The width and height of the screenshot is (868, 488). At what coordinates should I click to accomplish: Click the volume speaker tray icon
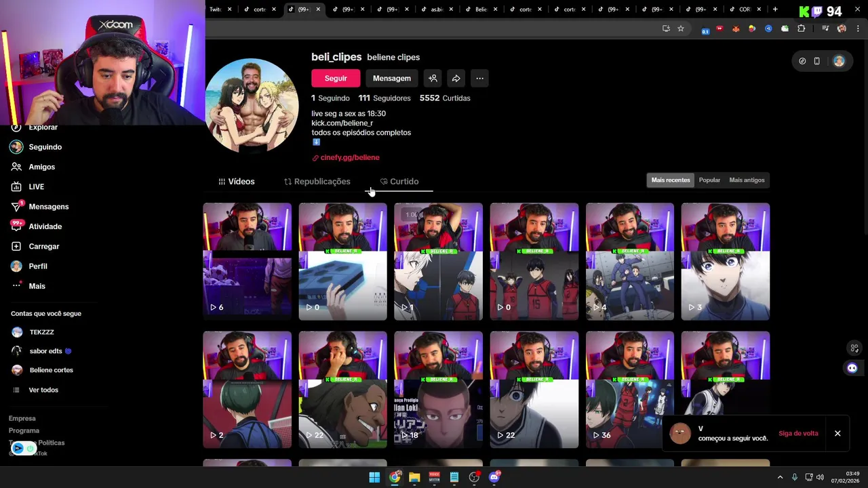pyautogui.click(x=820, y=477)
